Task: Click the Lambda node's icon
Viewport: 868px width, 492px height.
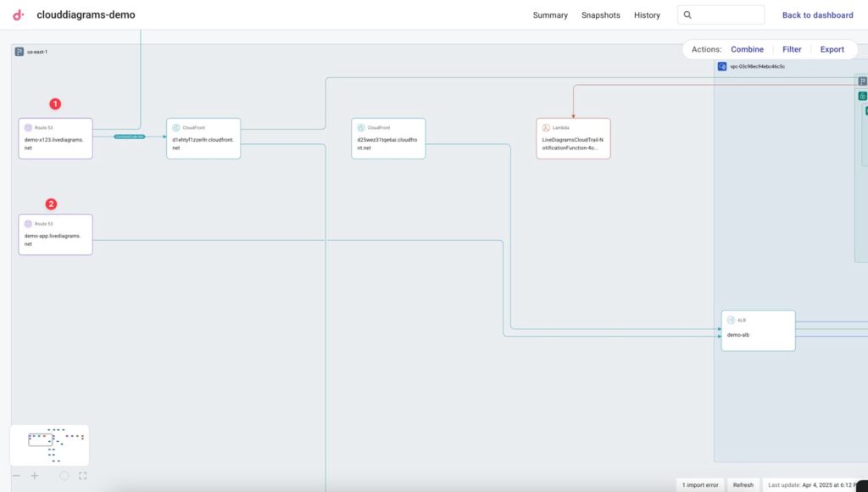Action: [x=546, y=127]
